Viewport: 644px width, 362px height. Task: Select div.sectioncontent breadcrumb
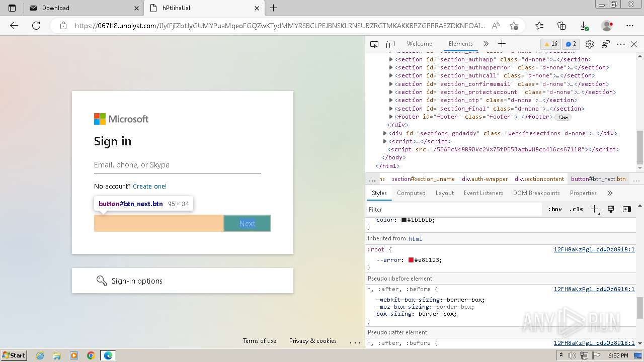point(539,179)
